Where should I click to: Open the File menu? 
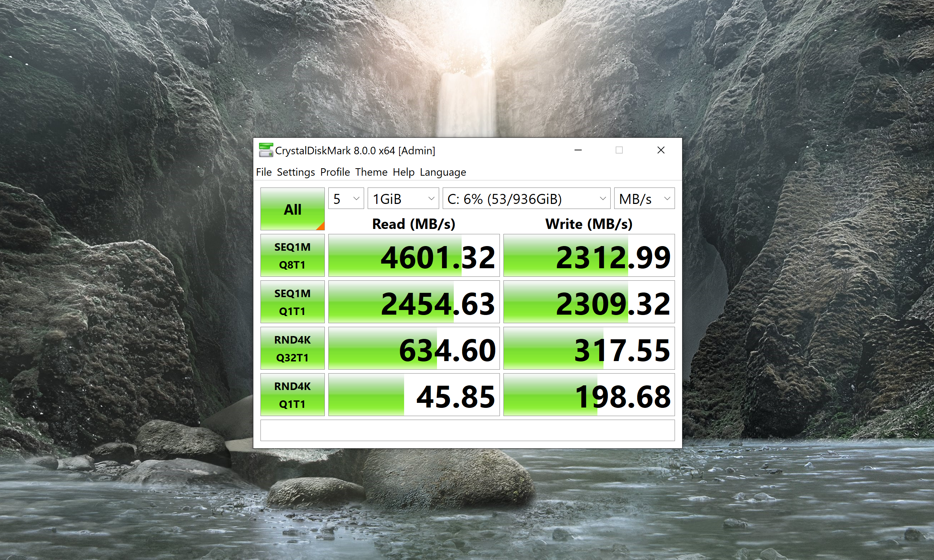click(x=263, y=172)
